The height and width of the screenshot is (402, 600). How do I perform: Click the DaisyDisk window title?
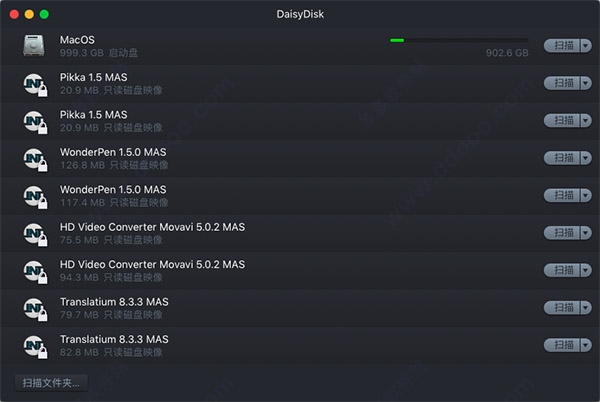(x=300, y=15)
